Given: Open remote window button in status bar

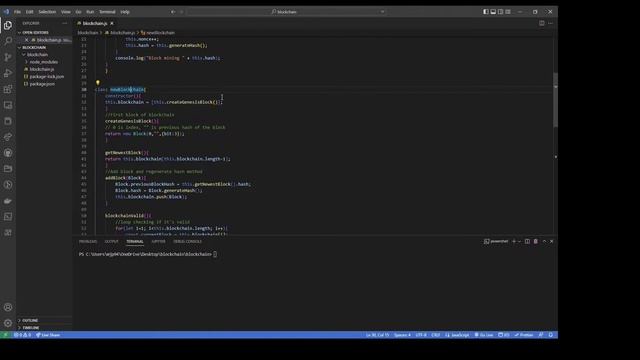Looking at the screenshot, I should 5,335.
